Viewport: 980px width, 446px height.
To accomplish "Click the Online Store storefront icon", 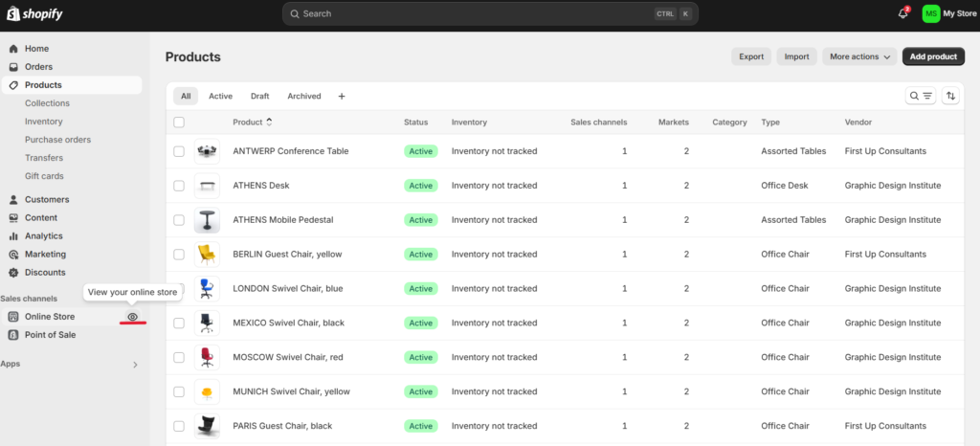I will 13,317.
